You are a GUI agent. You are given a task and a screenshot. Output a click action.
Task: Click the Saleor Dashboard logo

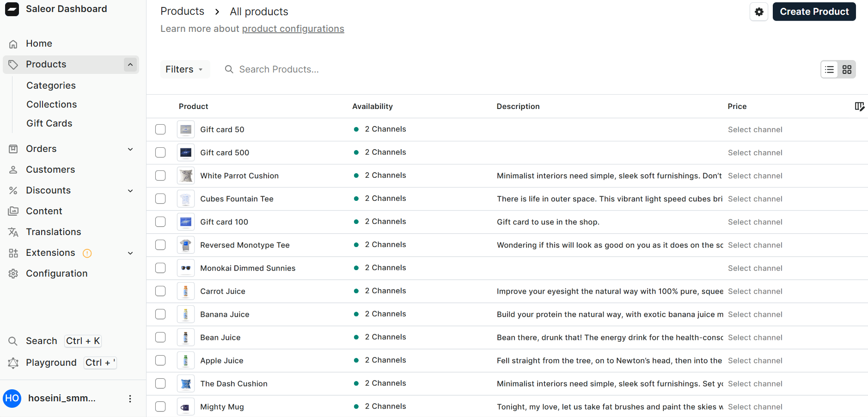coord(12,9)
